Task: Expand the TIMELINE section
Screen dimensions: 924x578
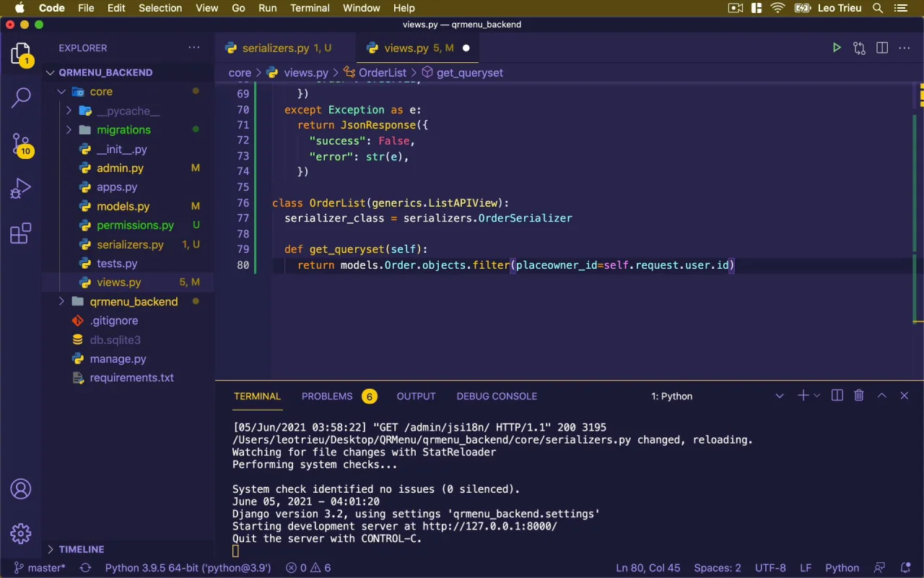Action: click(x=81, y=549)
